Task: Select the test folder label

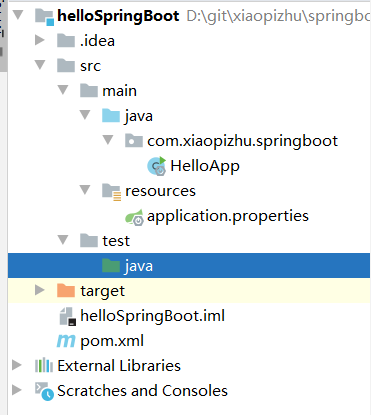Action: (116, 241)
